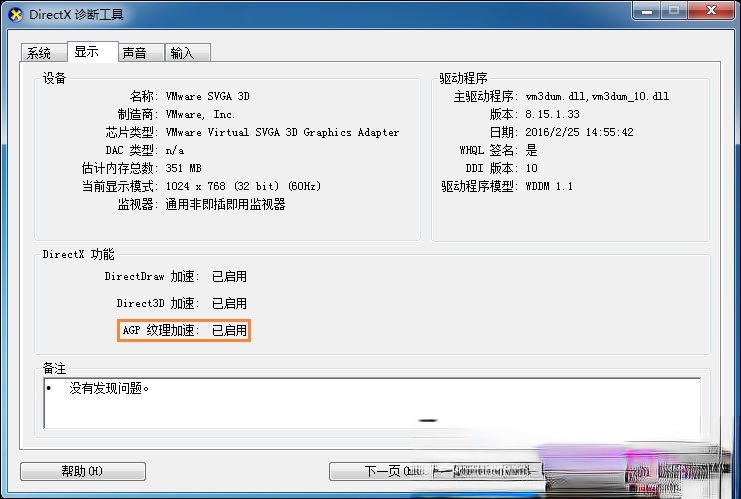This screenshot has height=499, width=741.
Task: Click the '名称:' label
Action: click(x=144, y=96)
